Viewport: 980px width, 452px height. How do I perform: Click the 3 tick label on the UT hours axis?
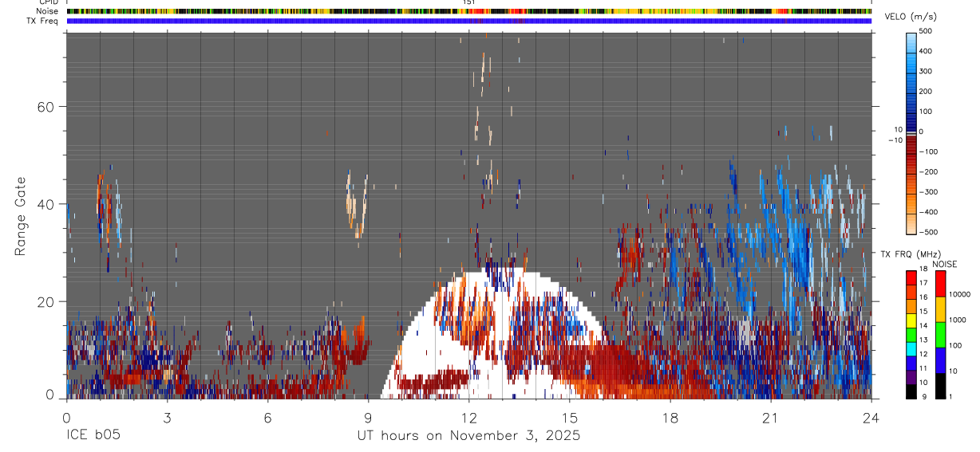tap(167, 417)
